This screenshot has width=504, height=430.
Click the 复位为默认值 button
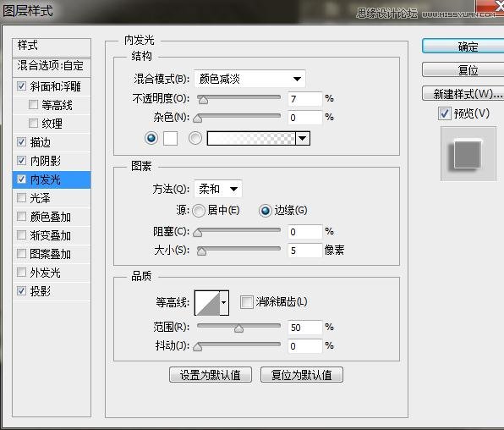(302, 375)
